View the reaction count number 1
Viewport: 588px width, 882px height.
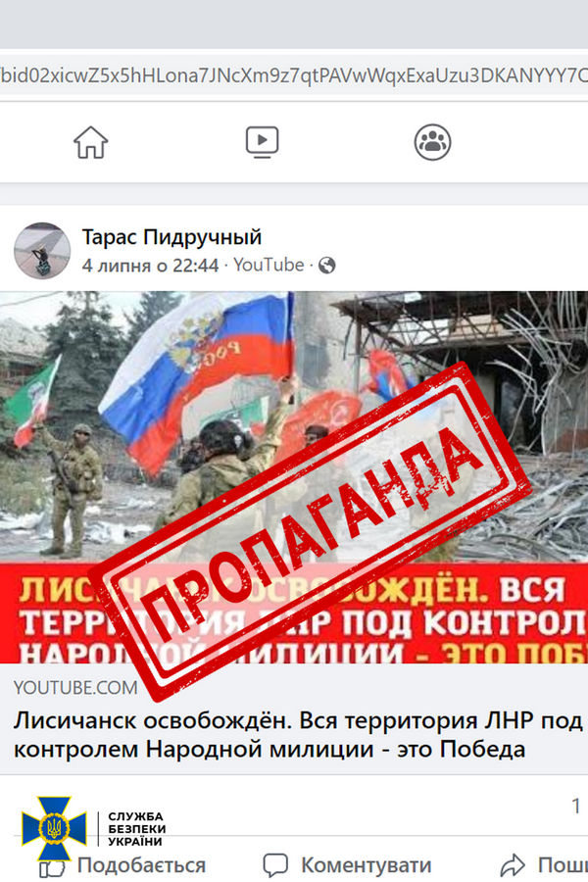click(575, 806)
